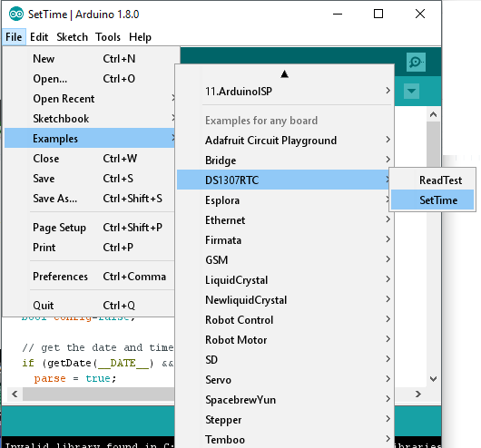The height and width of the screenshot is (448, 481).
Task: Expand SpacebrewYun examples submenu
Action: [284, 399]
